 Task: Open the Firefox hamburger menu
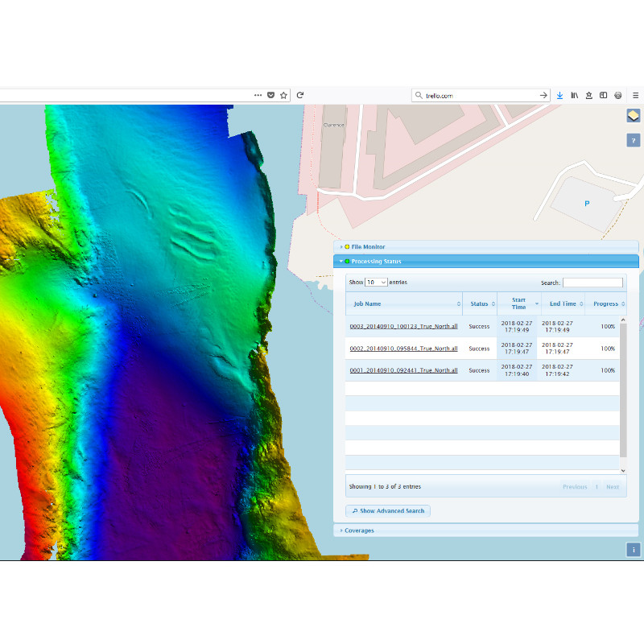point(635,94)
